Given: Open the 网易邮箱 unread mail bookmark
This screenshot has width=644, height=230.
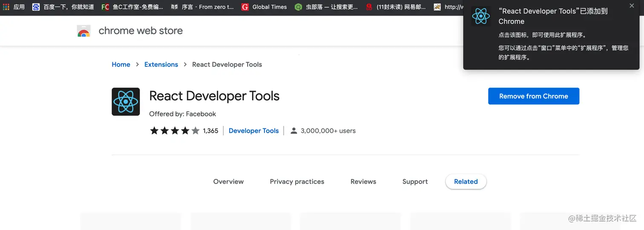Looking at the screenshot, I should click(396, 7).
